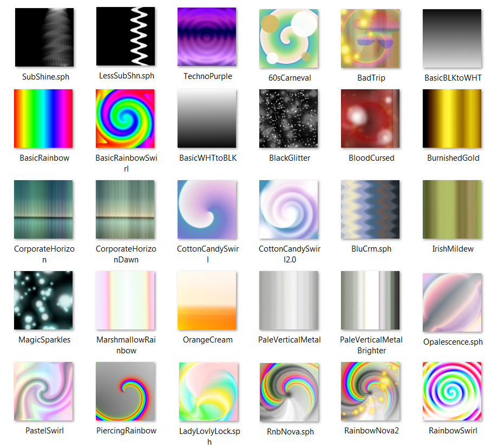Open the MarshmallowRainbow preset
The height and width of the screenshot is (448, 498).
[x=126, y=300]
